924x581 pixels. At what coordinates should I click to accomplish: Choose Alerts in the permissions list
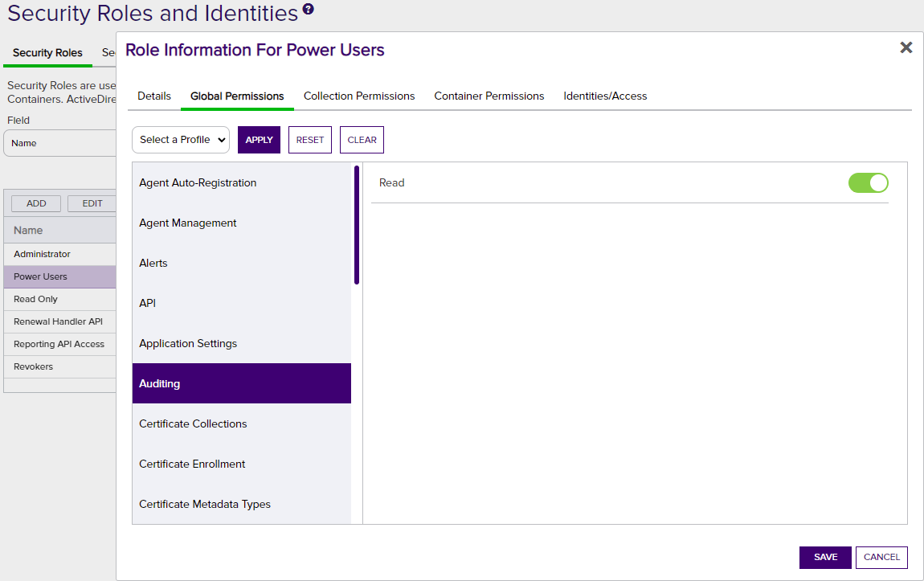[x=153, y=264]
